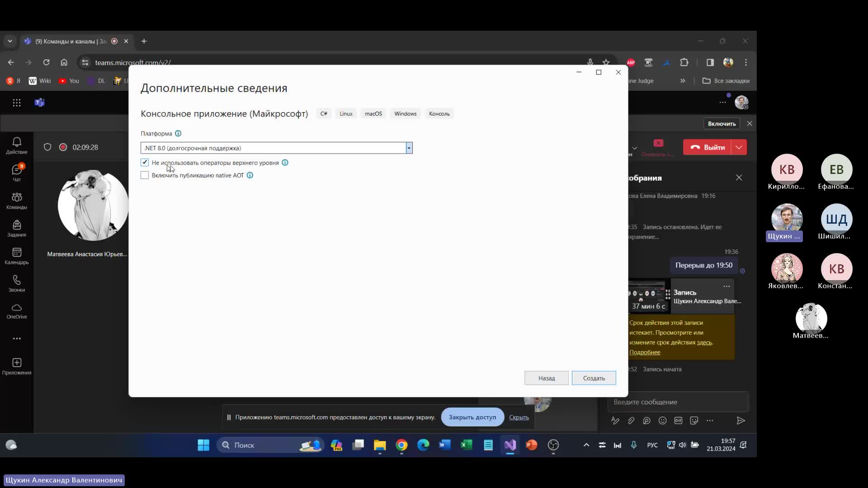Open emoji picker in chat toolbar

click(663, 421)
